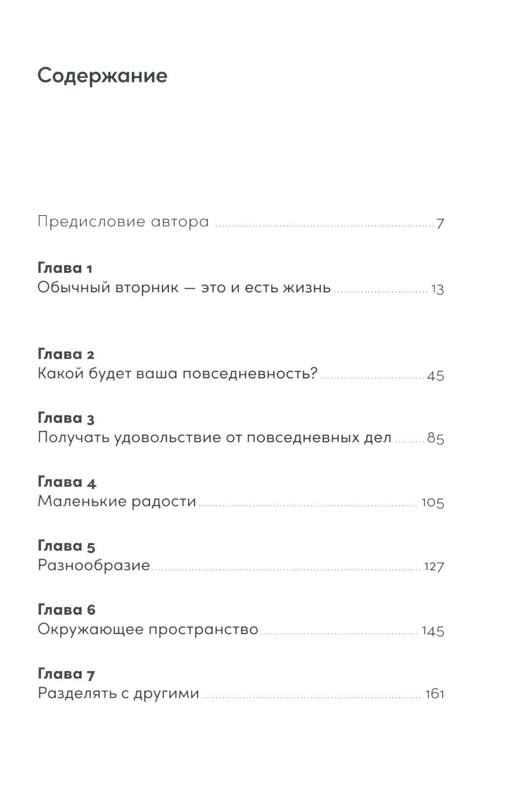Click page number 45

pos(436,376)
